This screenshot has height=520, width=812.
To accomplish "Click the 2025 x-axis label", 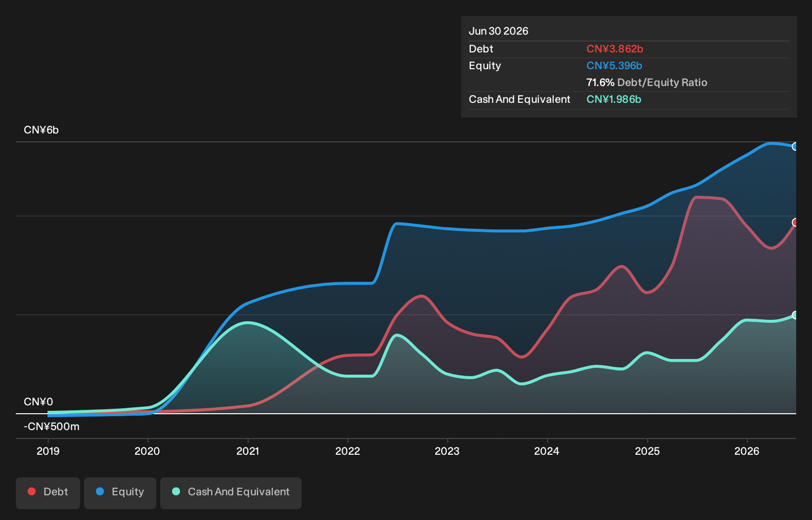I will point(647,451).
